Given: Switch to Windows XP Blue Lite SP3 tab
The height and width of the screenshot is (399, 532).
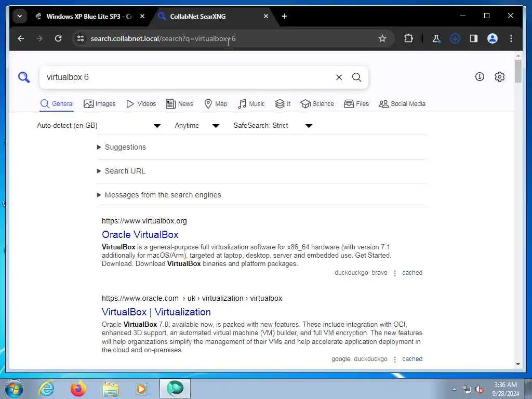Looking at the screenshot, I should pyautogui.click(x=89, y=16).
